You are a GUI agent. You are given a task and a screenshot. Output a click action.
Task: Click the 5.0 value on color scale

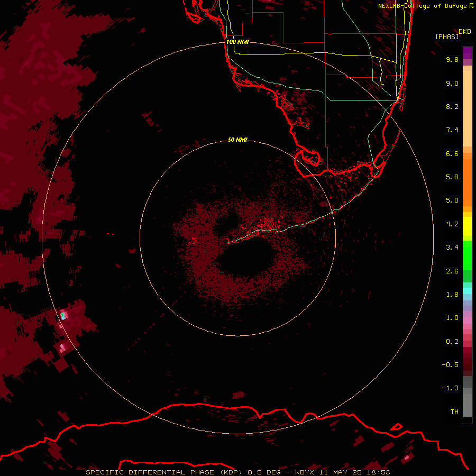(452, 200)
